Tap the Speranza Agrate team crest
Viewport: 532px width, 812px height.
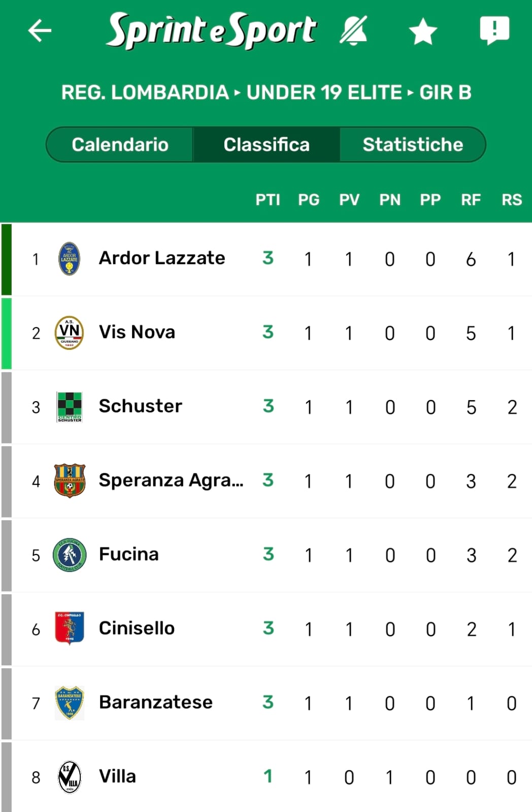[x=70, y=480]
